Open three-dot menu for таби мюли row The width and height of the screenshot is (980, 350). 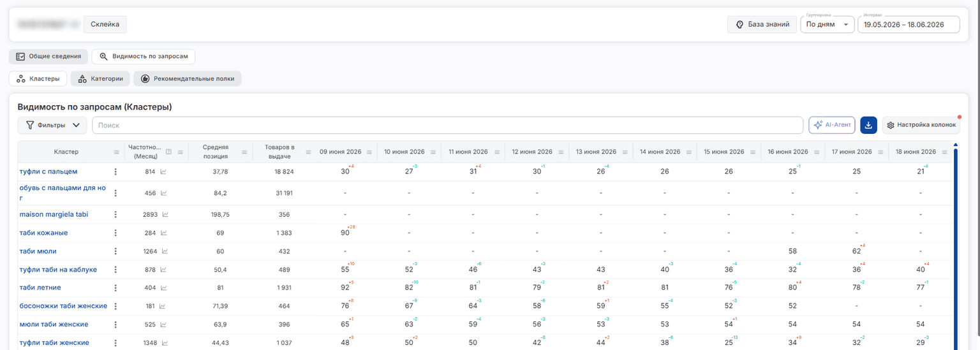click(x=115, y=251)
